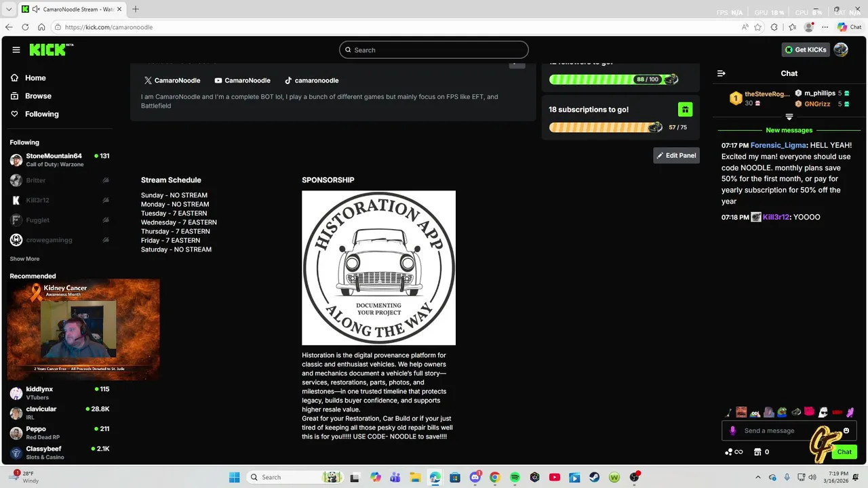This screenshot has height=488, width=868.
Task: Click the browser home icon
Action: point(41,27)
